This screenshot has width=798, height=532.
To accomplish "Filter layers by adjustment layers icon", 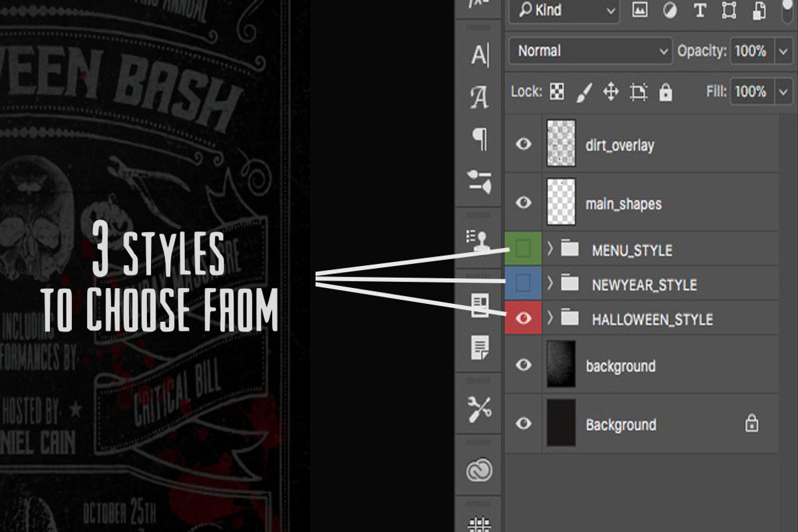I will pyautogui.click(x=670, y=10).
